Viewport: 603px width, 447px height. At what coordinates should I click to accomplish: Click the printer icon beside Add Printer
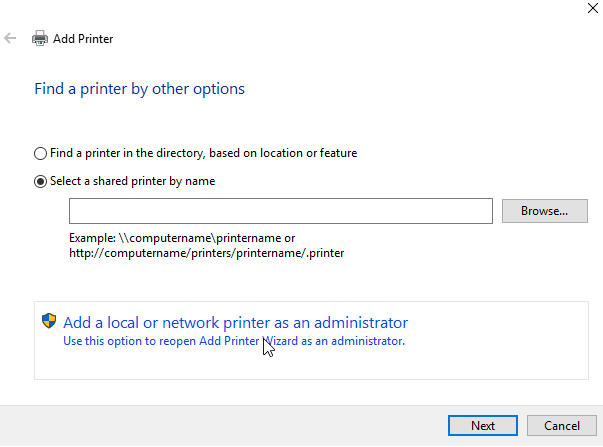[40, 38]
